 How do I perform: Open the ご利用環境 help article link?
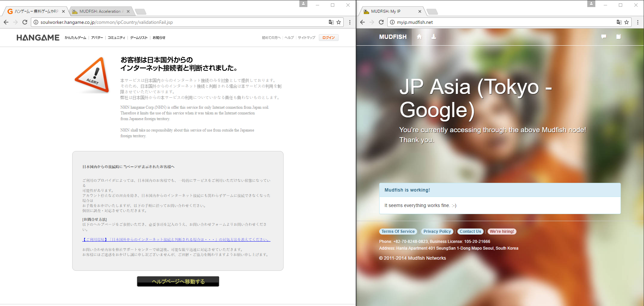point(177,240)
